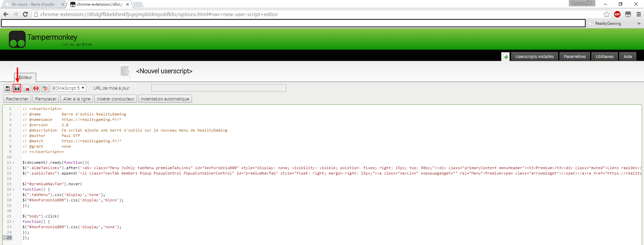Close the 'En cours - Barre d'outils' tab

[x=62, y=4]
